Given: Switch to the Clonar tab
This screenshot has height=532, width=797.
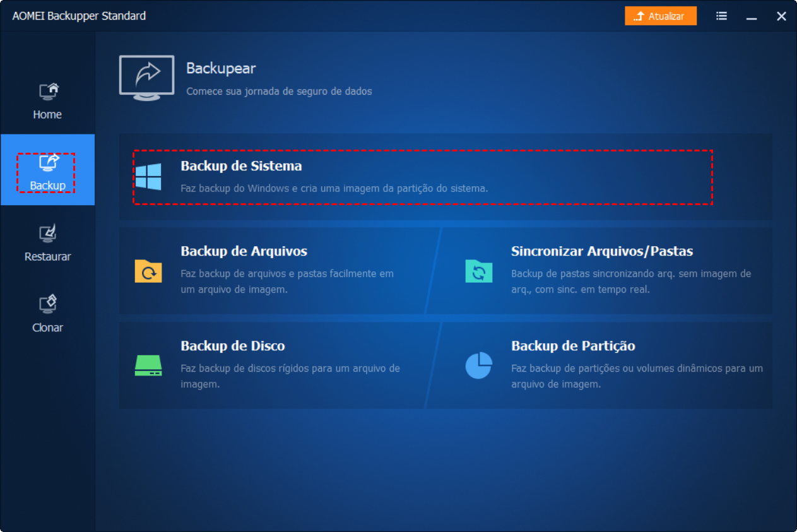Looking at the screenshot, I should coord(47,328).
